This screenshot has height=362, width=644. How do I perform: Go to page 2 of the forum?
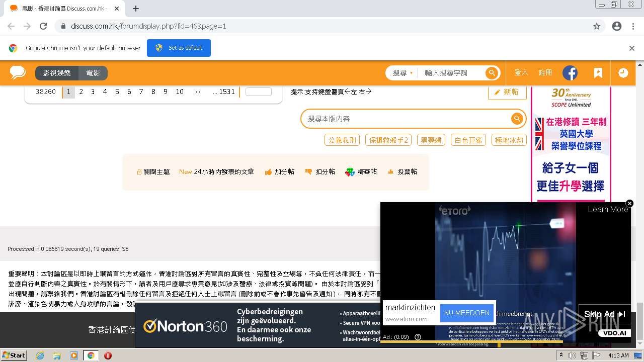(x=81, y=92)
